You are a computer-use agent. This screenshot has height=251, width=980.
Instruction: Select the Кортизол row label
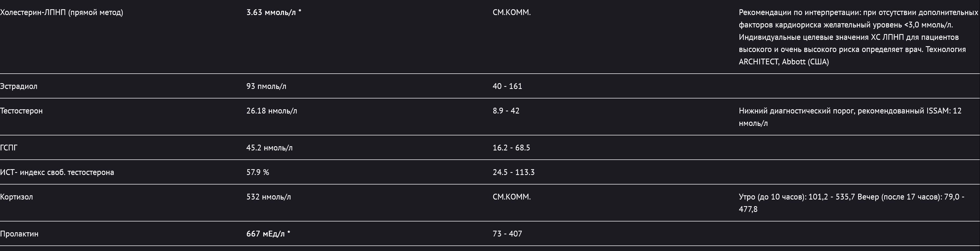(16, 197)
